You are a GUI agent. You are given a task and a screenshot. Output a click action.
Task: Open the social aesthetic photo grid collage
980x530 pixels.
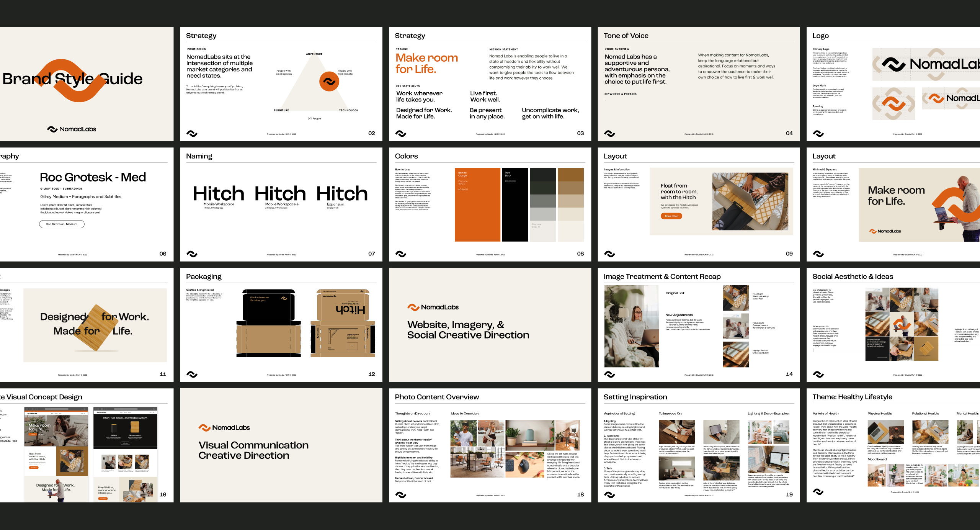click(x=902, y=324)
